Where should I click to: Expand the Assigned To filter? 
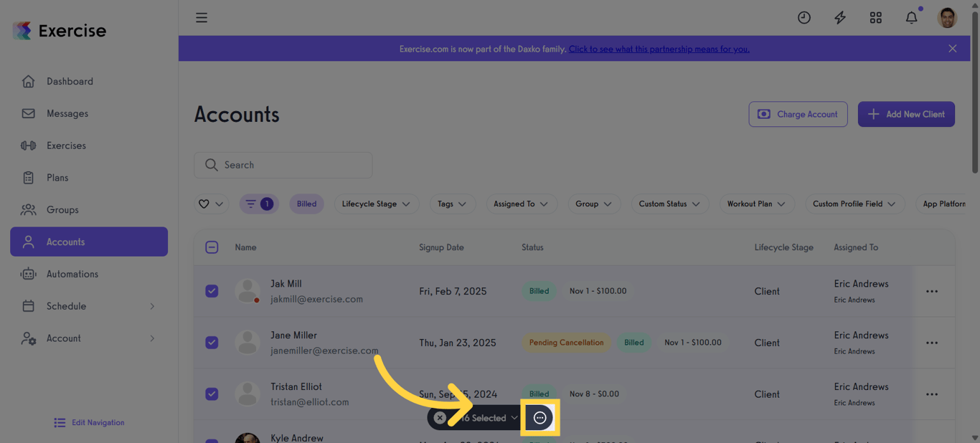coord(521,204)
